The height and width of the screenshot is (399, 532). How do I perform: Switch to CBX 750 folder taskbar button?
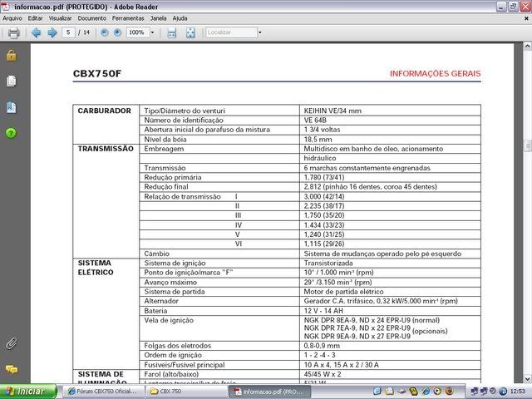pos(187,392)
